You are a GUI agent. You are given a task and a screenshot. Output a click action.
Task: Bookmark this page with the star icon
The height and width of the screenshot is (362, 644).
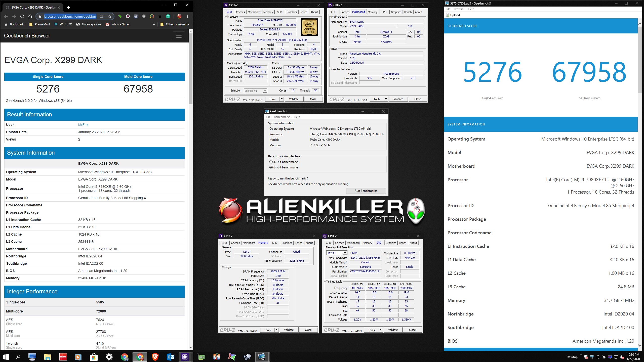click(x=110, y=16)
